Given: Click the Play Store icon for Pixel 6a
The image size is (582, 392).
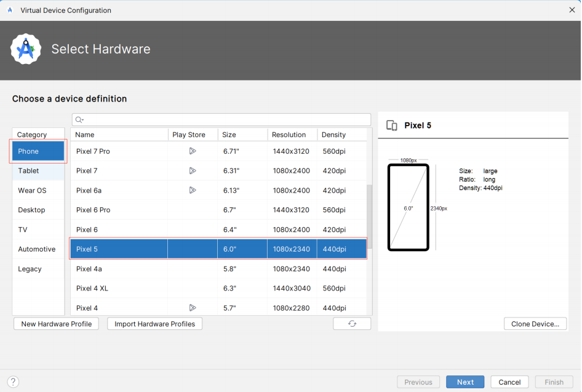Looking at the screenshot, I should tap(193, 190).
